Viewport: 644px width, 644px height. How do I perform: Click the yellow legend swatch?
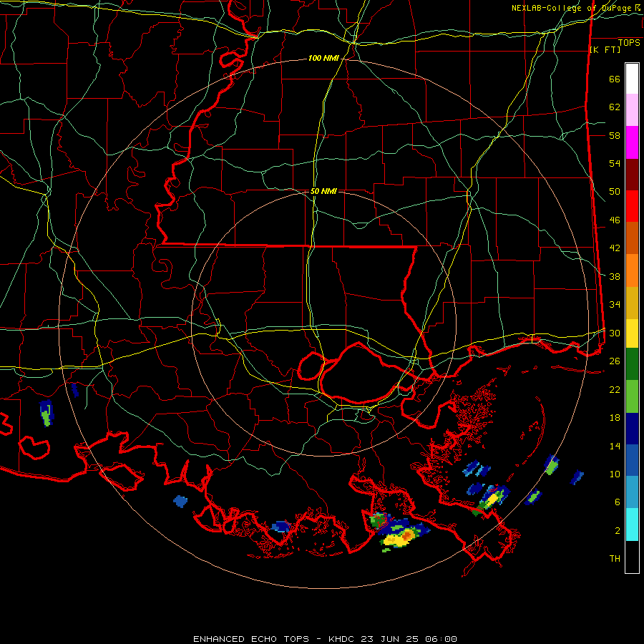click(x=632, y=333)
